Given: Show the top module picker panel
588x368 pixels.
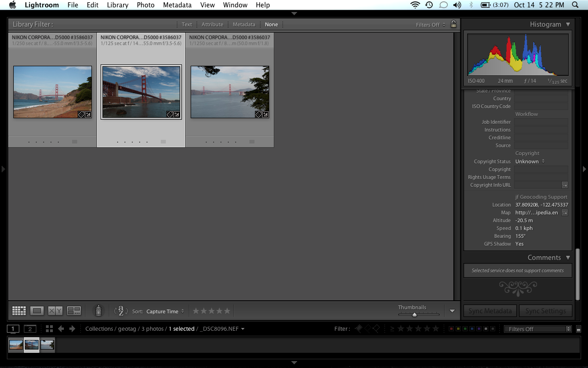Looking at the screenshot, I should click(294, 14).
